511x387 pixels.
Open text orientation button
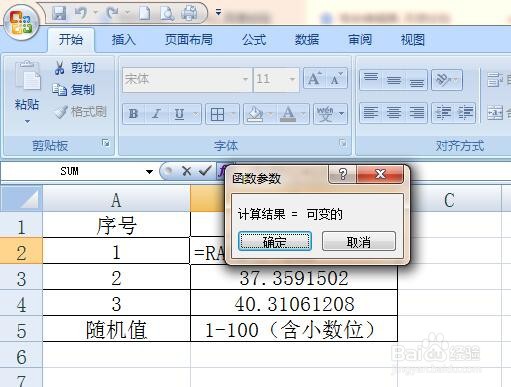click(447, 80)
